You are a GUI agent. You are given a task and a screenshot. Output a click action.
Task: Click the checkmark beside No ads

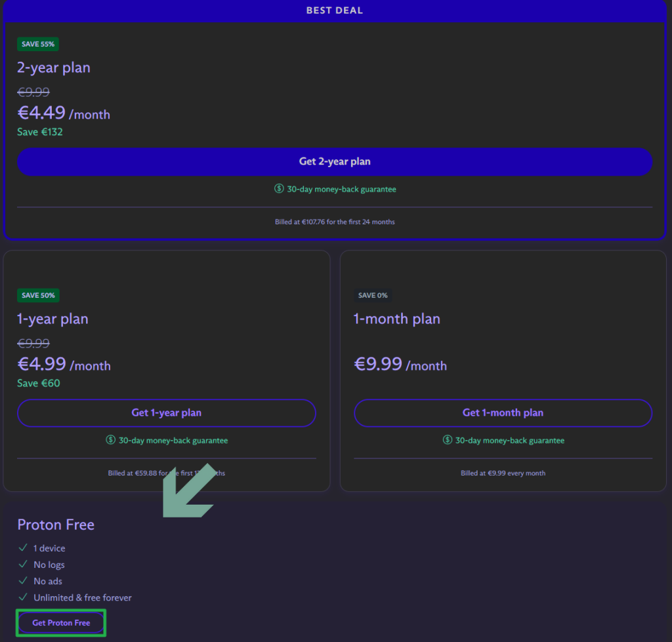[23, 581]
